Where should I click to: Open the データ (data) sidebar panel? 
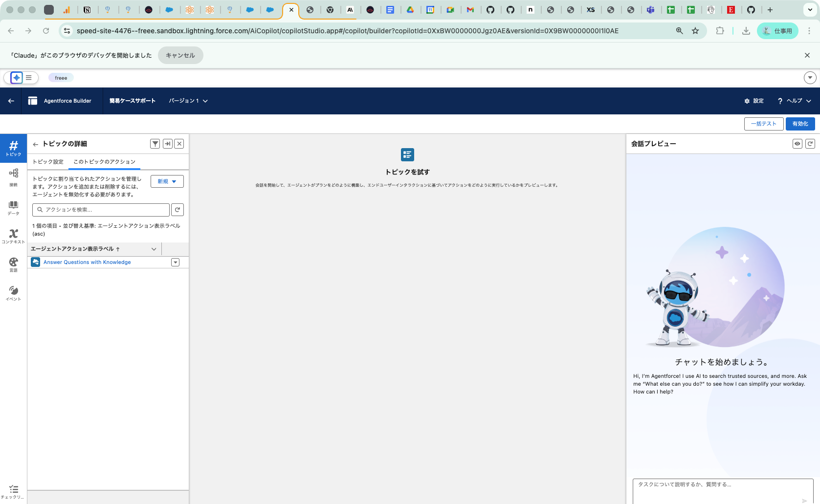13,206
